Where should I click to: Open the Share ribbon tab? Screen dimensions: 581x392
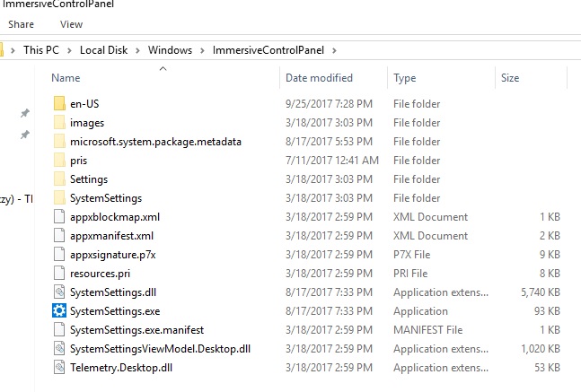coord(22,24)
